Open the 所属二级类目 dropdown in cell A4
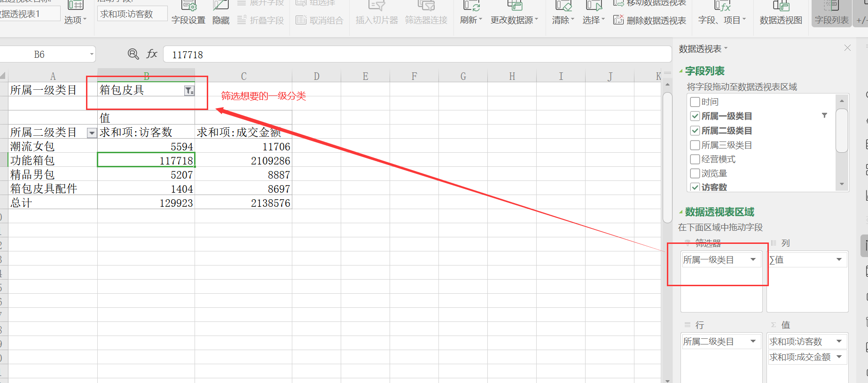868x383 pixels. click(92, 133)
